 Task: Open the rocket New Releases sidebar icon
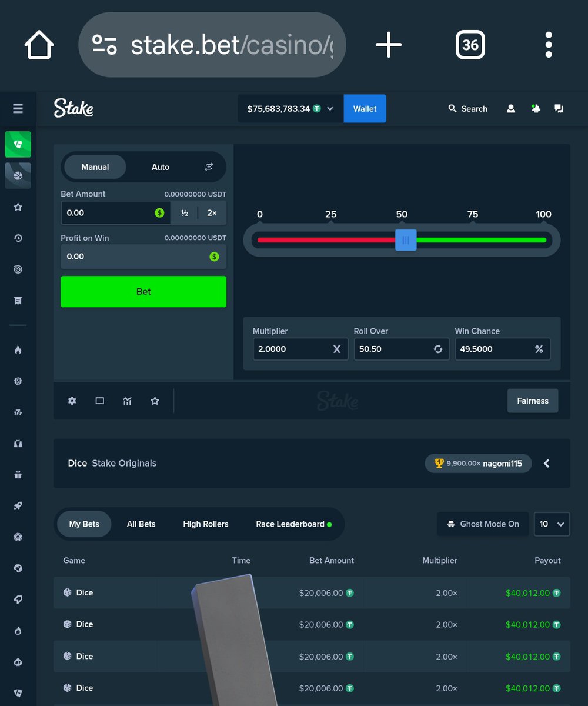pos(18,506)
